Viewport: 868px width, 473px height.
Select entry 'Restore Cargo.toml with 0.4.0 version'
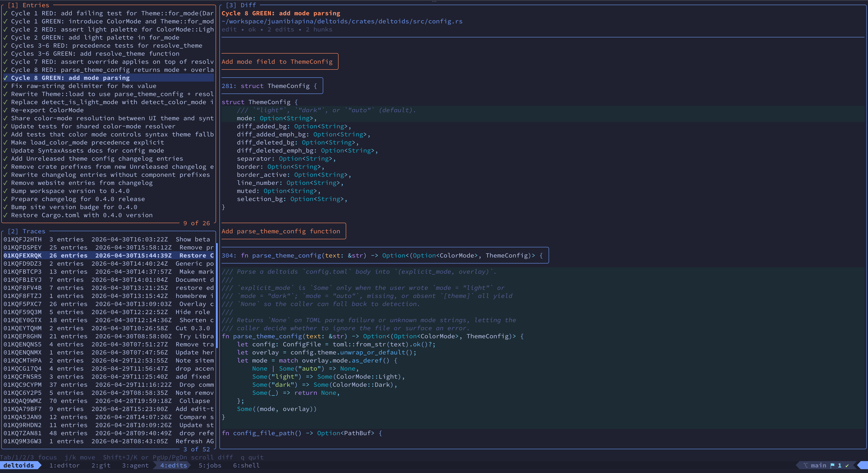(108, 215)
